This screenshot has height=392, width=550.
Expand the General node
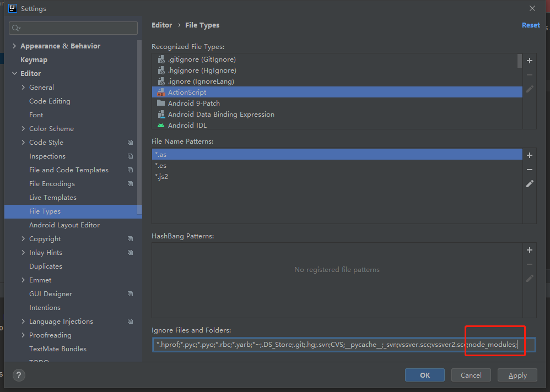click(x=23, y=87)
